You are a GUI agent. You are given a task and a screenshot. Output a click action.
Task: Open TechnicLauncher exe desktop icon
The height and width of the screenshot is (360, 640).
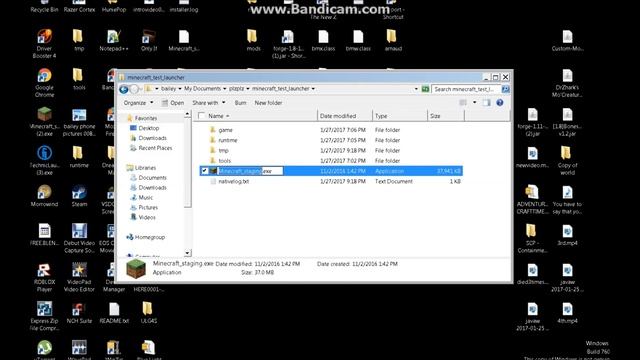coord(44,160)
